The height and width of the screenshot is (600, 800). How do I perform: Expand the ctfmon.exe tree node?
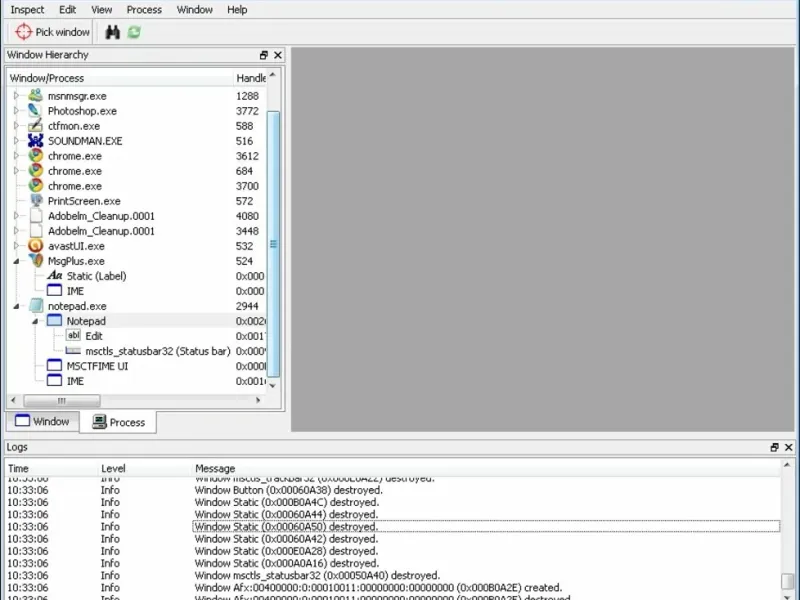(16, 126)
